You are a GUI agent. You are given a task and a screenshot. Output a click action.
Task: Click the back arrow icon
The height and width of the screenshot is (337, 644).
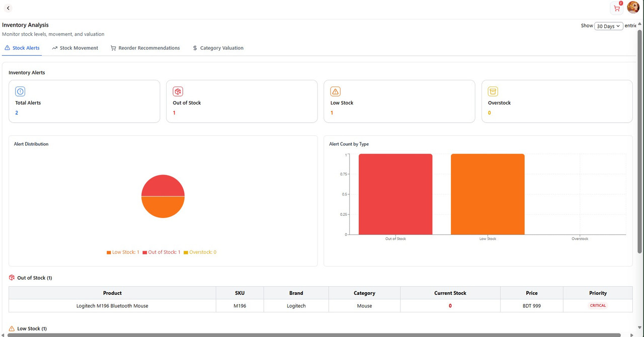(8, 8)
